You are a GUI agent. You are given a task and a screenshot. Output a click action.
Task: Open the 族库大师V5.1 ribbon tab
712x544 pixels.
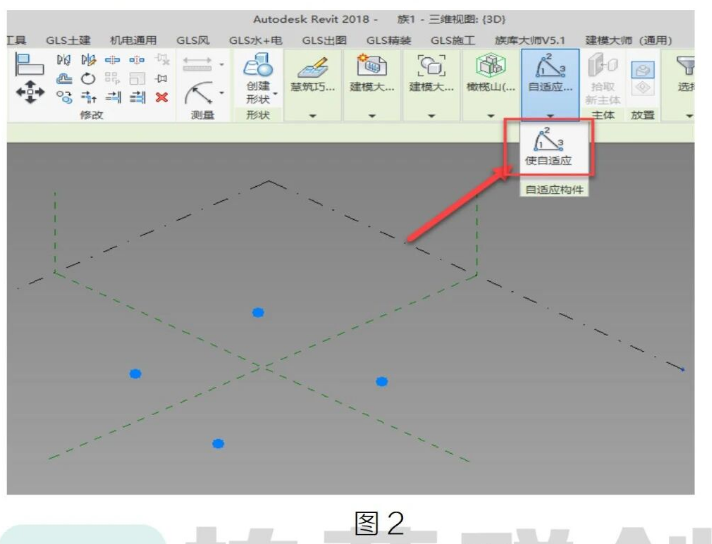tap(530, 40)
